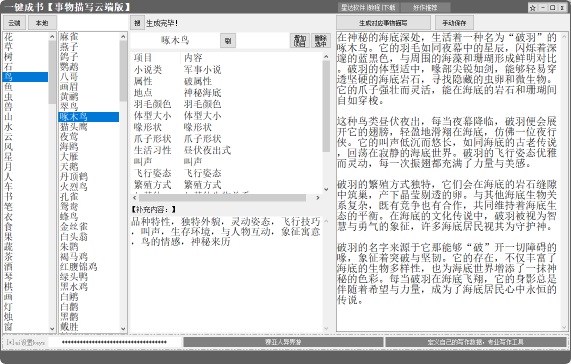This screenshot has height=364, width=571.
Task: Click the horizontal scrollbar thumb under the table
Action: (222, 198)
